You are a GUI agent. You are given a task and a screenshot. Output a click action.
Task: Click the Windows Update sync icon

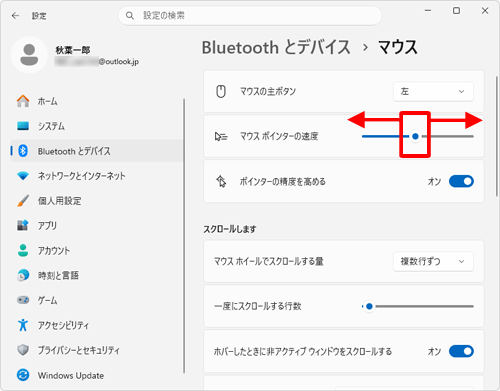[23, 375]
